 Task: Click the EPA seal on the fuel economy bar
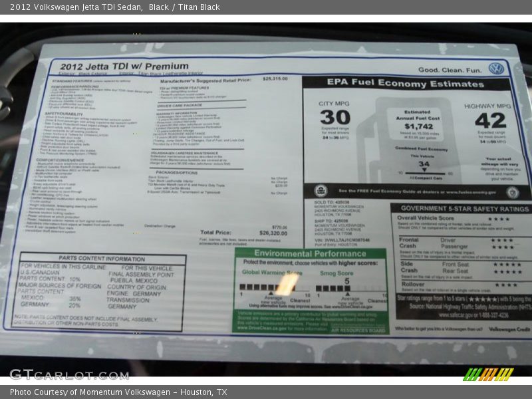click(321, 191)
